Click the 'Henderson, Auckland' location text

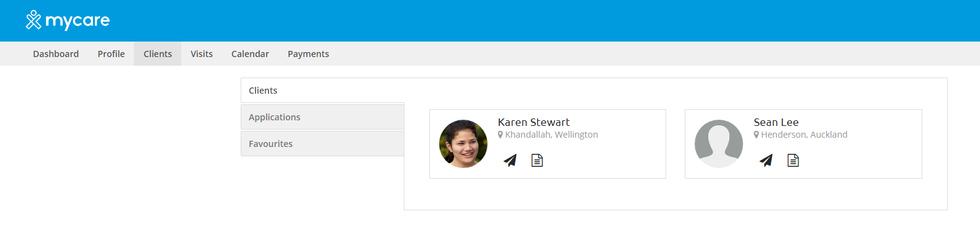[804, 135]
